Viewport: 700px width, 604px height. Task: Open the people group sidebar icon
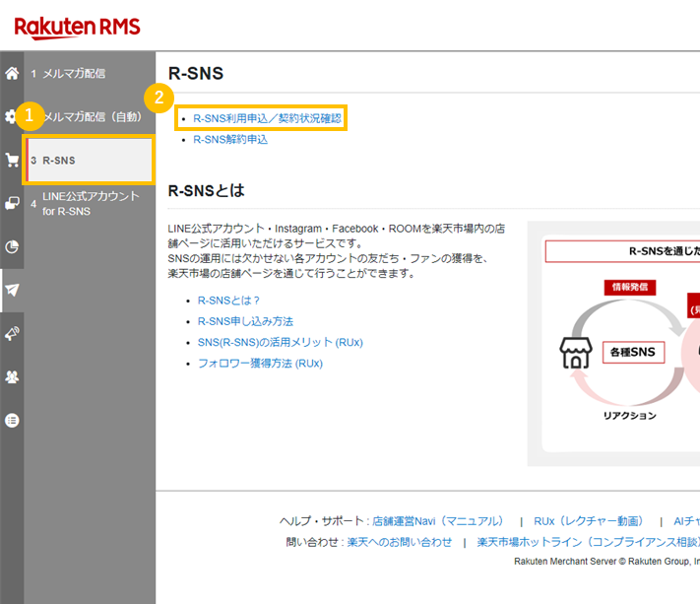pos(12,376)
